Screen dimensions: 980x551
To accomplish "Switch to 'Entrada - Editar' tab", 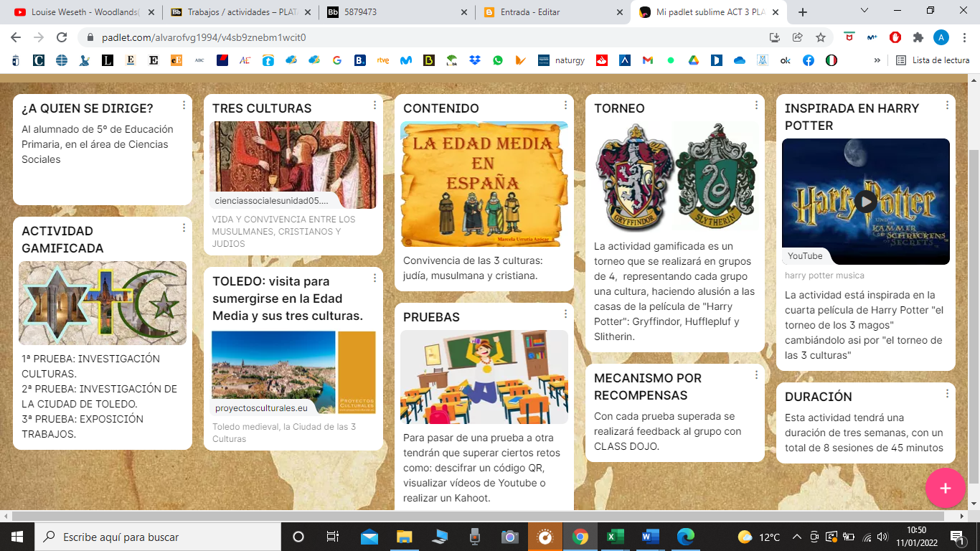I will [552, 12].
